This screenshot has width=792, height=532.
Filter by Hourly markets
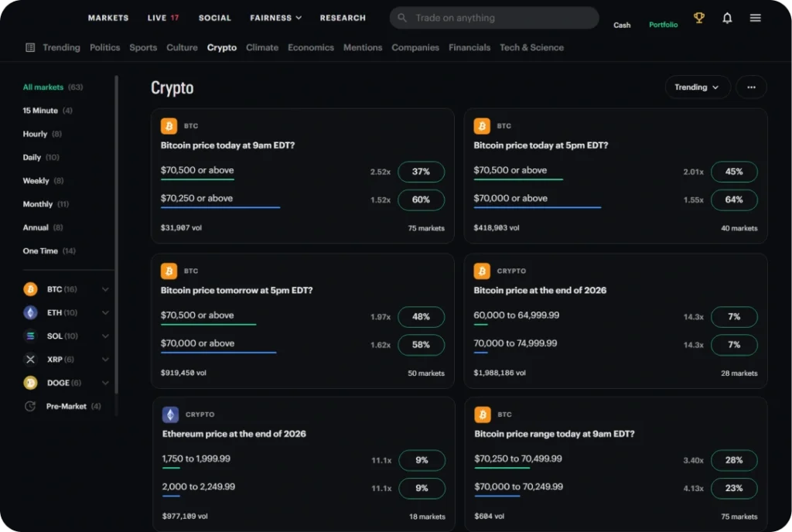[42, 134]
